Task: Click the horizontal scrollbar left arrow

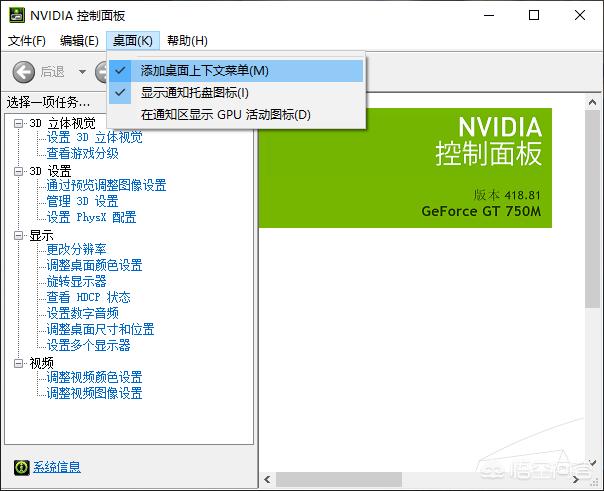Action: tap(267, 479)
